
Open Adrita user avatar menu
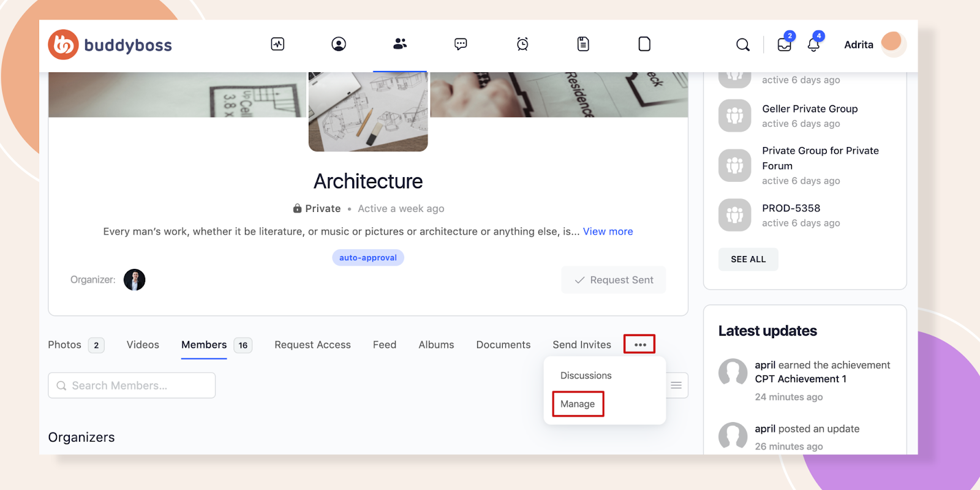tap(893, 43)
